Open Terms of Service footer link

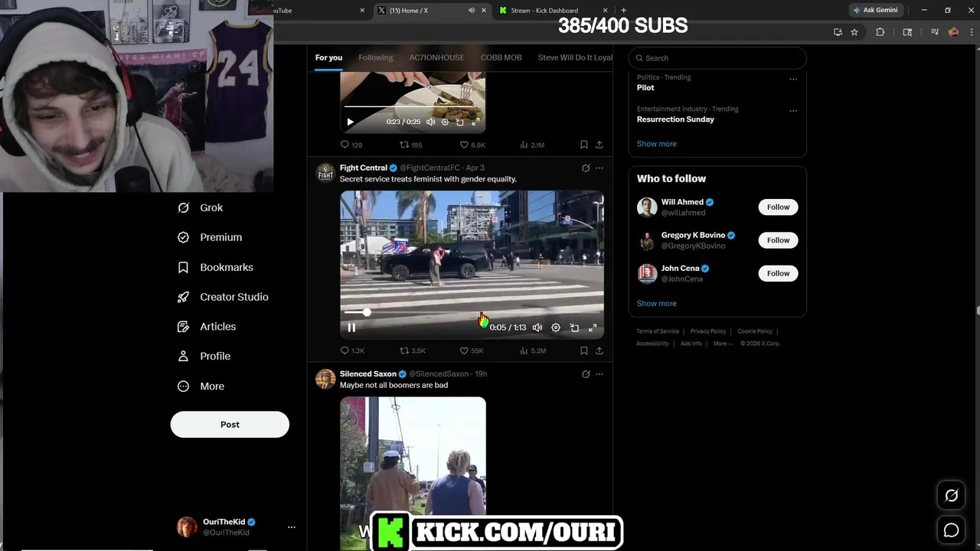[x=658, y=331]
